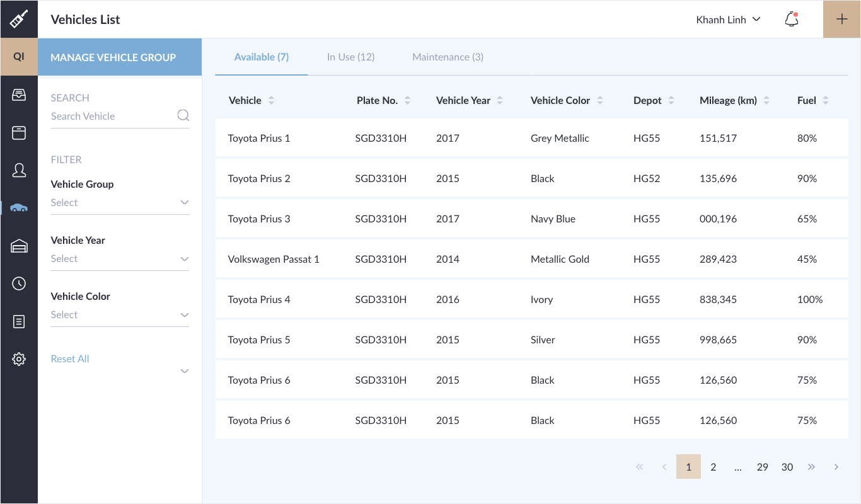
Task: Click the Reset All link
Action: pos(70,358)
